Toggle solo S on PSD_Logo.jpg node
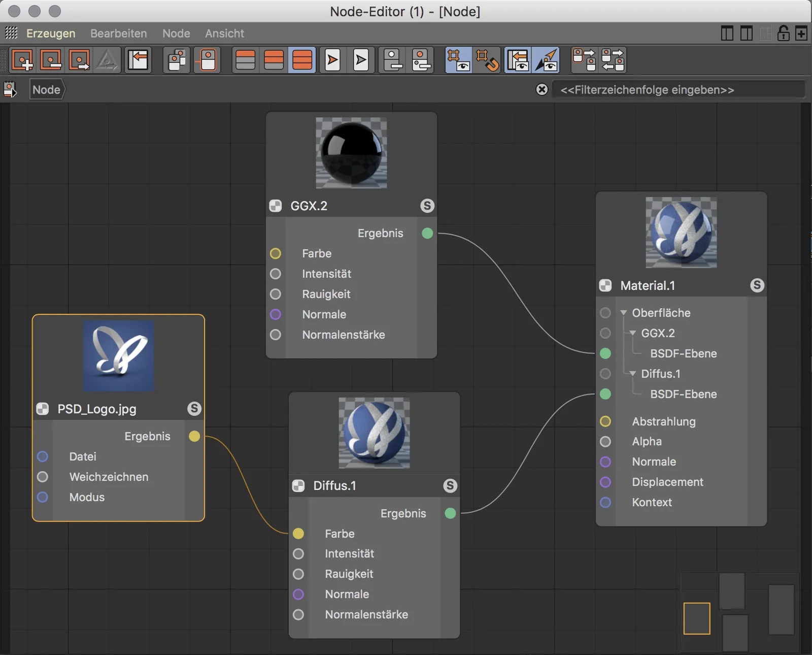The height and width of the screenshot is (655, 812). [194, 409]
